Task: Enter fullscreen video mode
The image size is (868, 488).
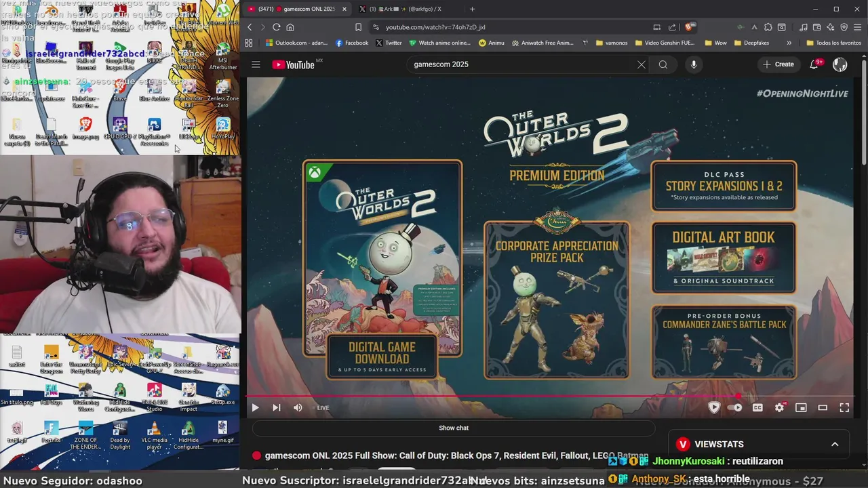Action: click(x=844, y=407)
